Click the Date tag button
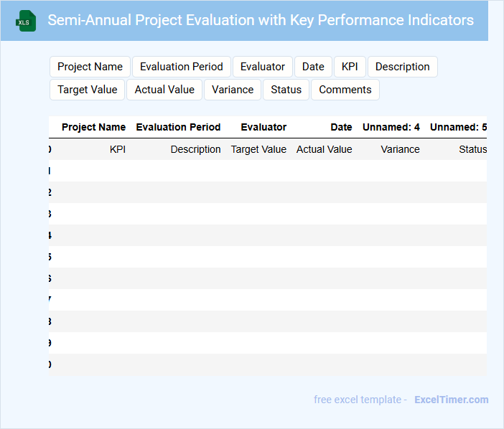 (x=313, y=67)
